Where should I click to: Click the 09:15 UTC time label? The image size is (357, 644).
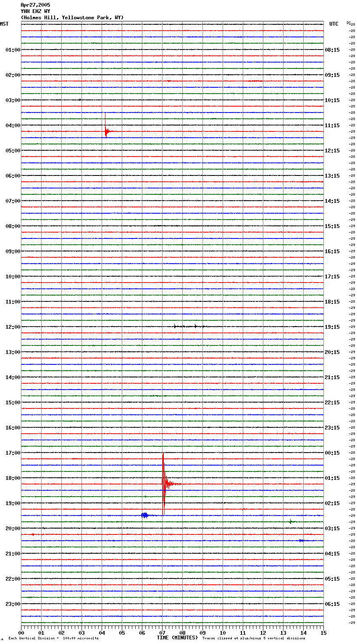332,75
